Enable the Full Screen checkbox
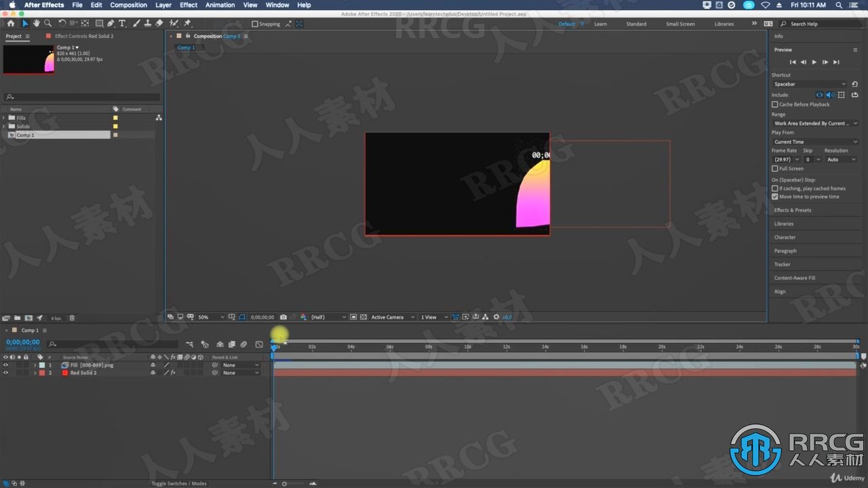Screen dimensions: 868x488 coord(775,169)
